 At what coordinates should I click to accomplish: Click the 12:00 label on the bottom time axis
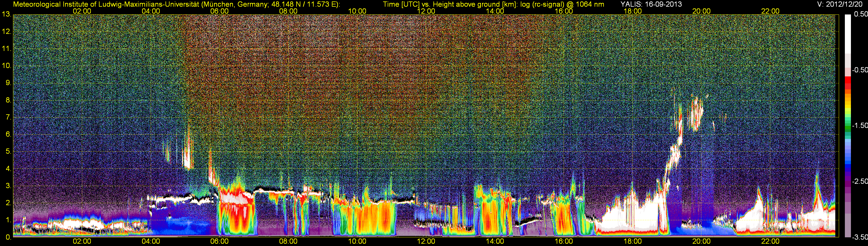(426, 242)
